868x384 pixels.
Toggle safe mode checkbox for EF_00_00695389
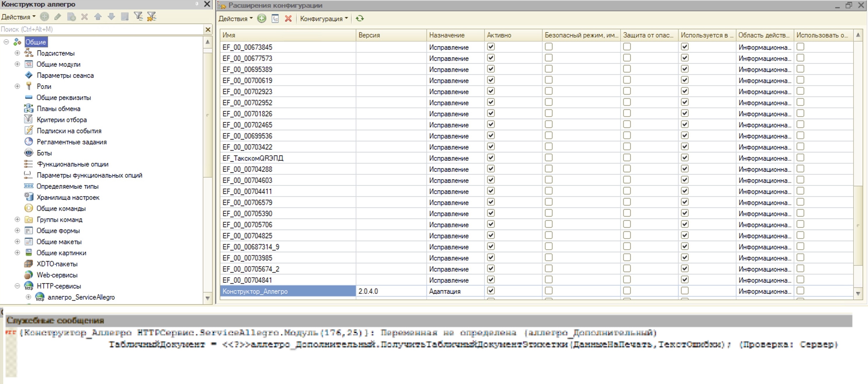pos(548,69)
